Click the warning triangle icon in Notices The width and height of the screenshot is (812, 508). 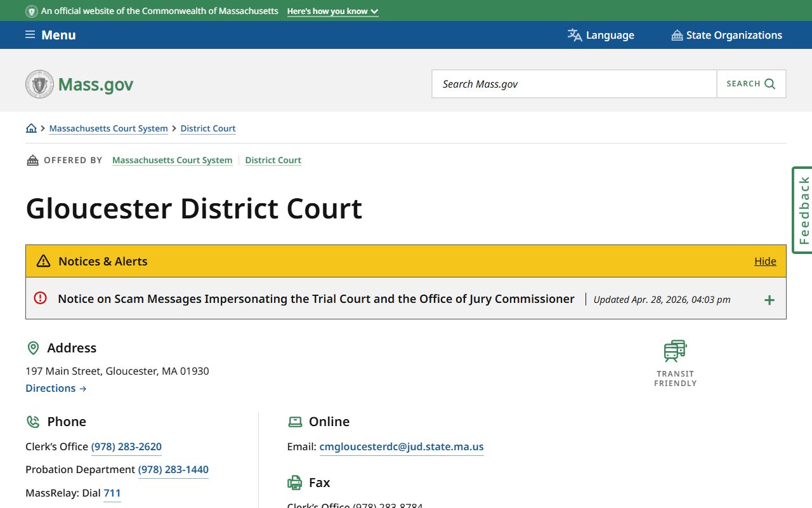[43, 261]
